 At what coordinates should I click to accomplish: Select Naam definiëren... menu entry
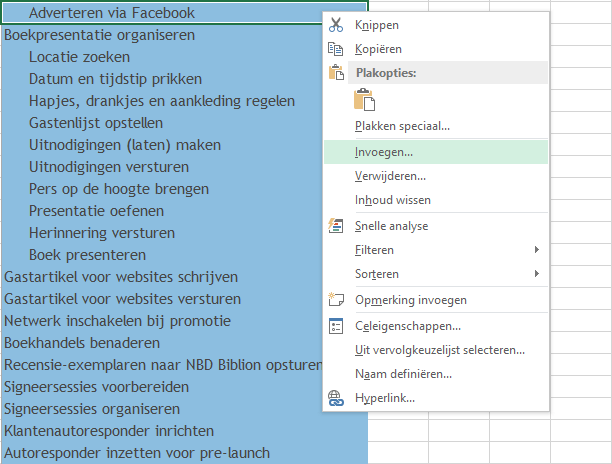(x=403, y=374)
